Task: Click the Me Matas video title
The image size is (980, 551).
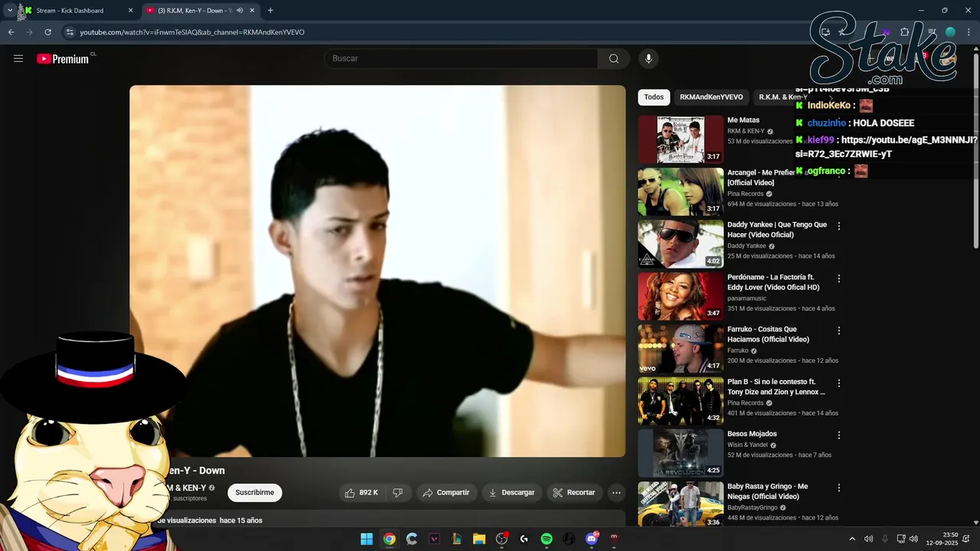Action: point(743,120)
